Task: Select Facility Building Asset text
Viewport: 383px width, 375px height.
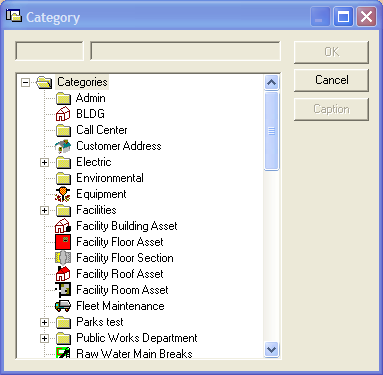Action: tap(127, 226)
